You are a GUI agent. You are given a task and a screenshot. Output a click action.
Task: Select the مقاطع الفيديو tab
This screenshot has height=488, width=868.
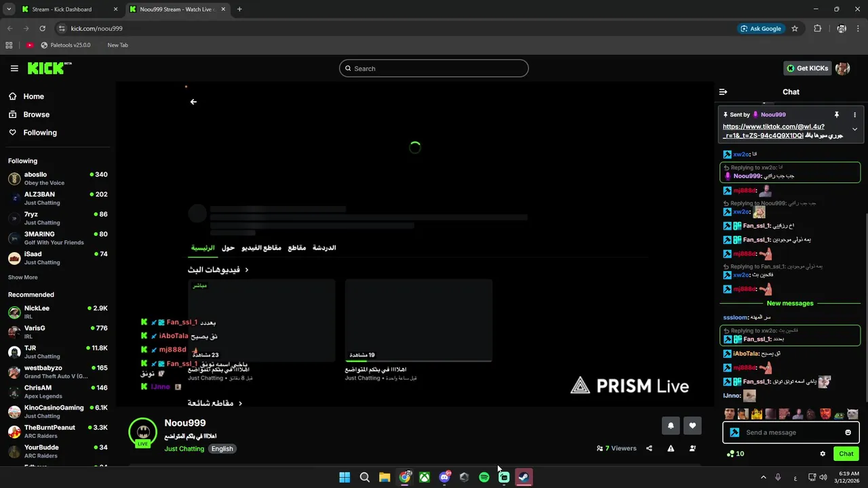(262, 248)
